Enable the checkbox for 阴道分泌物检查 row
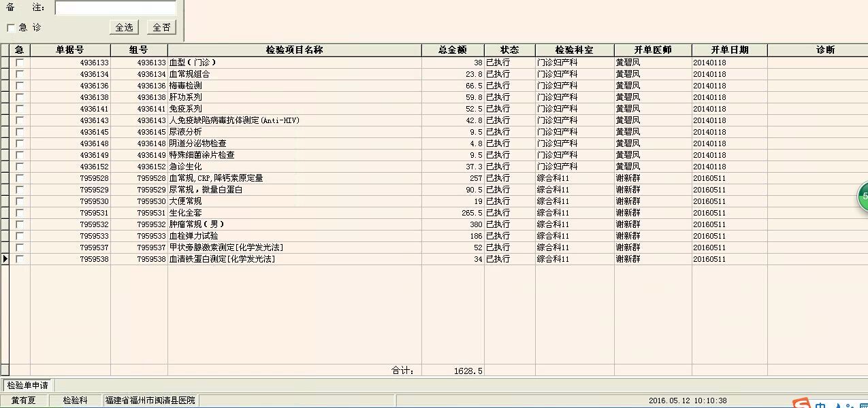 (20, 143)
